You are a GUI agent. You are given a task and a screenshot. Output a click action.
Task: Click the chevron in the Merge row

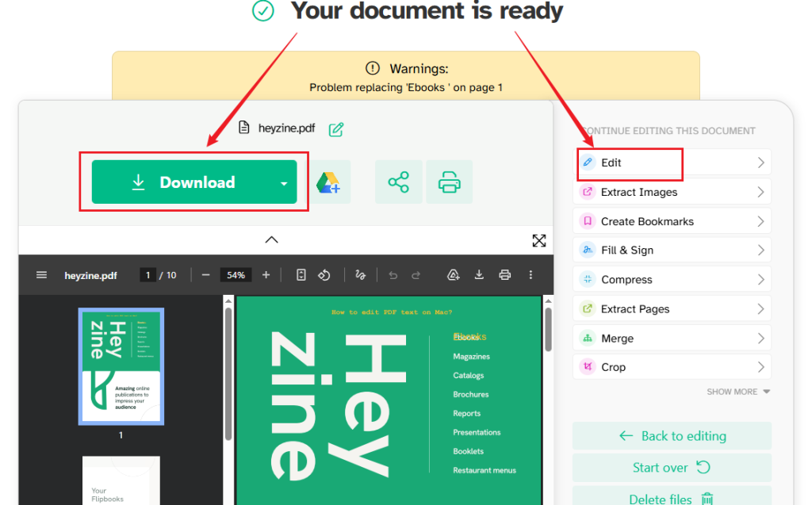(x=760, y=339)
